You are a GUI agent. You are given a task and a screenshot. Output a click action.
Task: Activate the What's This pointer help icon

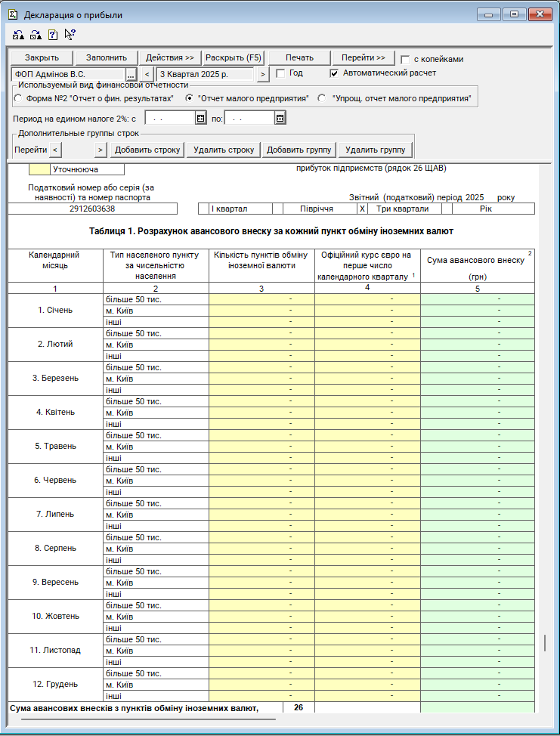point(70,34)
